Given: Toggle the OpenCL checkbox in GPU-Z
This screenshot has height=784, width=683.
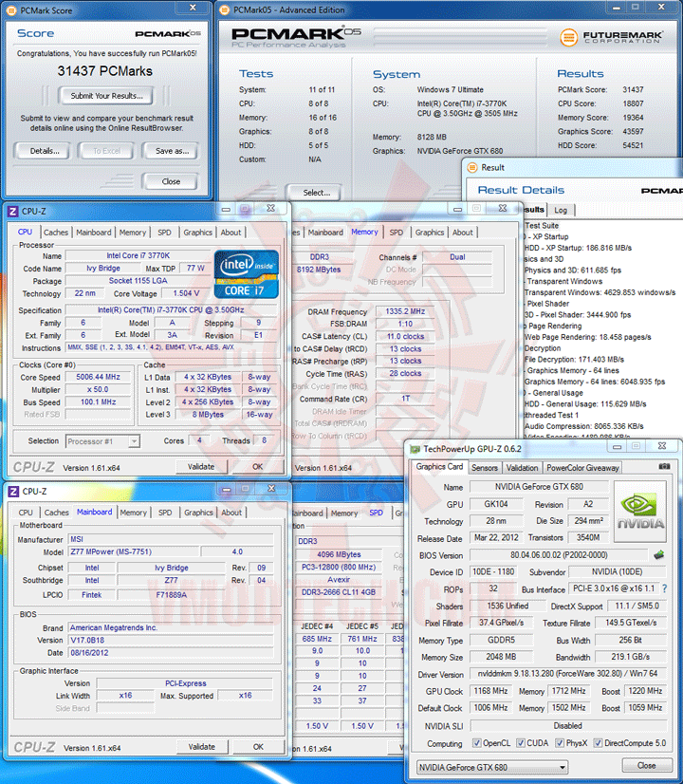Looking at the screenshot, I should pyautogui.click(x=476, y=743).
